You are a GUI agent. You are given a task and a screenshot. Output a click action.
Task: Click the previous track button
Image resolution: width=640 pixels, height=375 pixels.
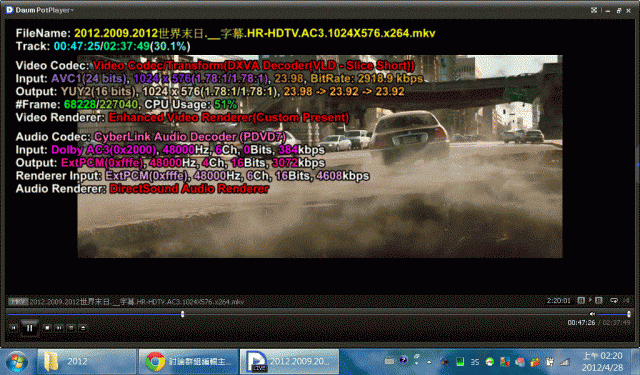click(x=13, y=328)
